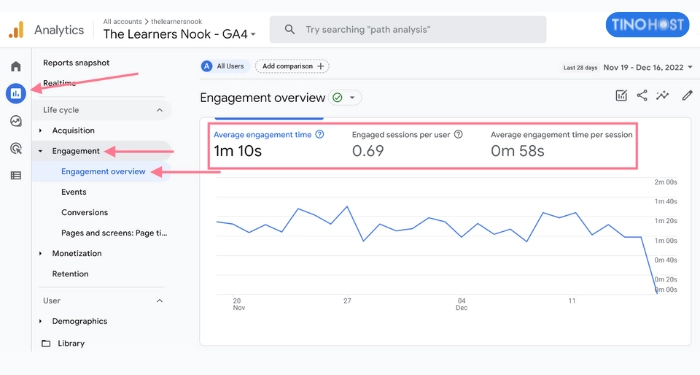This screenshot has height=375, width=700.
Task: Open the Realtime report
Action: point(59,83)
